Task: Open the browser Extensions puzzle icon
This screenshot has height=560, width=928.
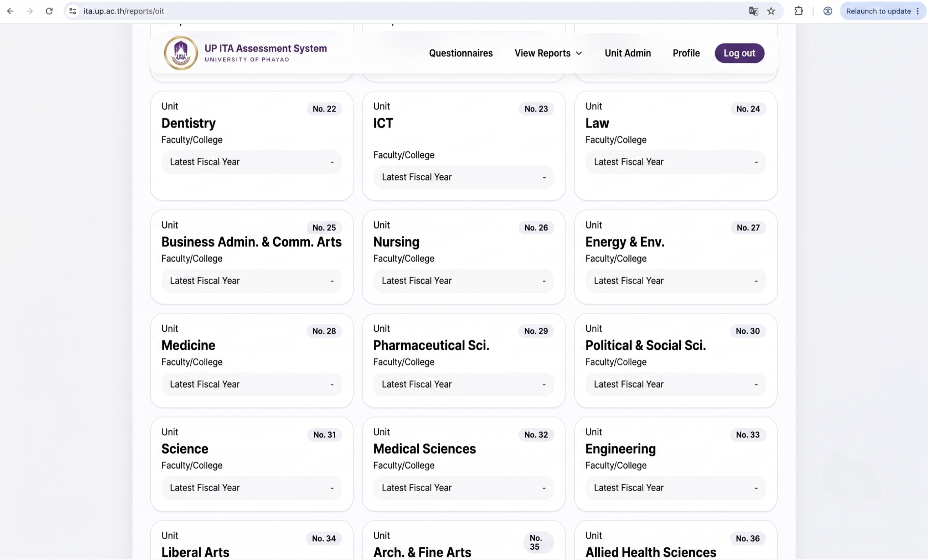Action: click(798, 11)
